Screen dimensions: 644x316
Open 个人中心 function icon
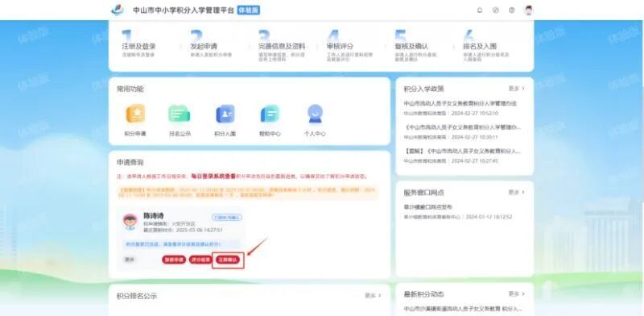point(315,114)
